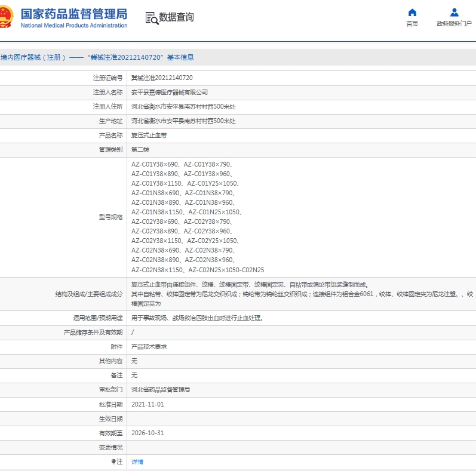Click the structure description starting 旋压式止血带由连接组件

tap(302, 294)
